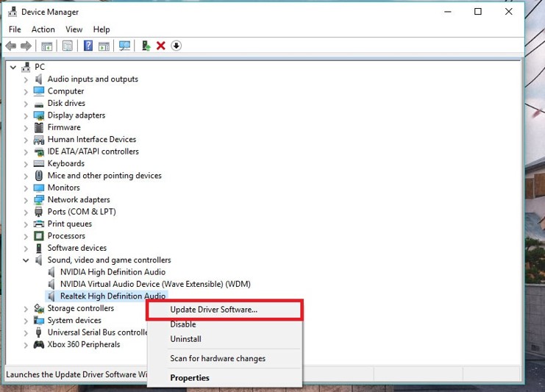Open the Help menu
545x392 pixels.
click(x=101, y=29)
